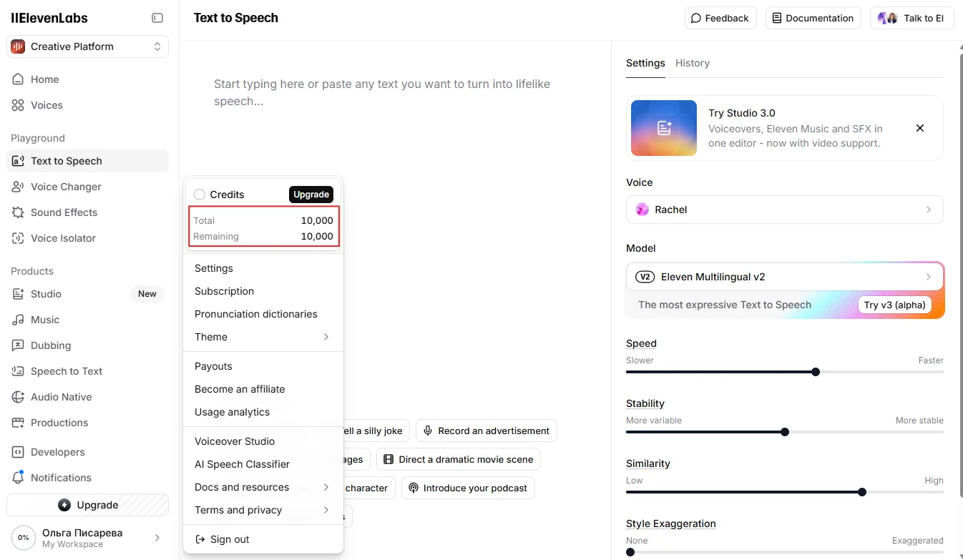Switch to the History tab
Screen dimensions: 963x560
[693, 63]
